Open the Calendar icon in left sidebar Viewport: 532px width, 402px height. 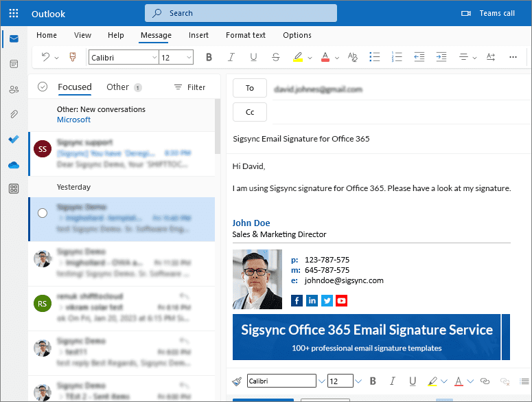pos(14,64)
